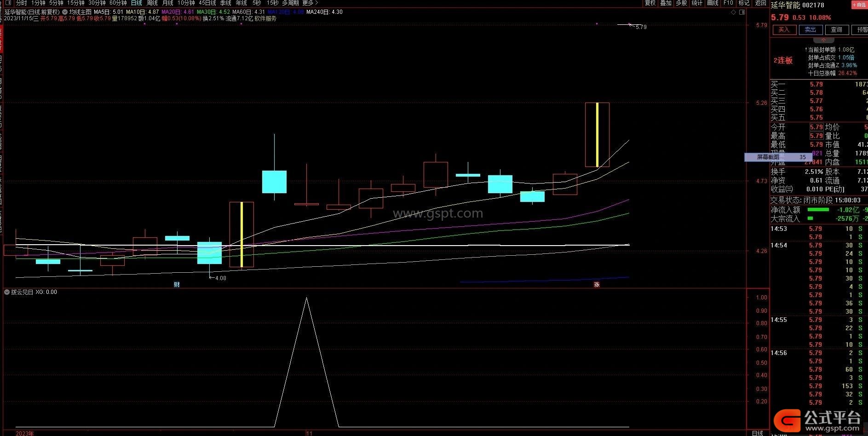This screenshot has width=868, height=436.
Task: Select the 5分钟 period tab
Action: (56, 3)
